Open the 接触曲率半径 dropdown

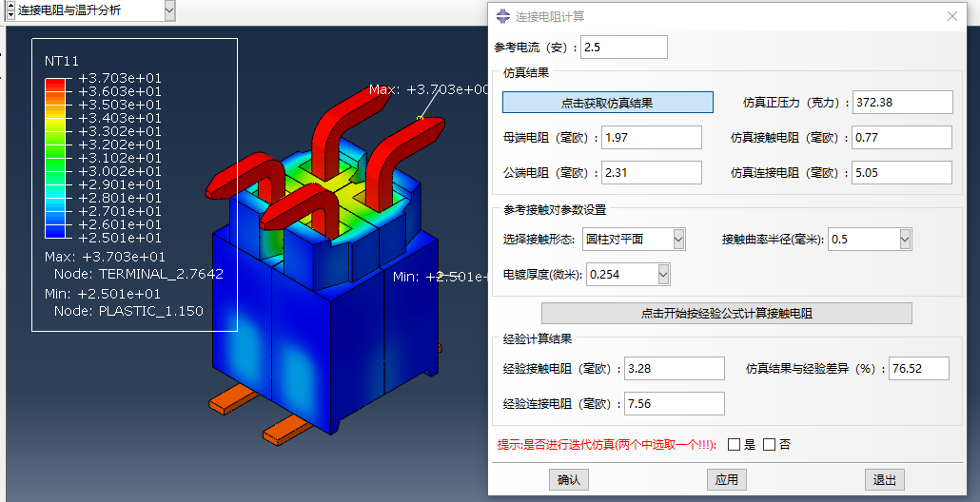click(x=904, y=240)
